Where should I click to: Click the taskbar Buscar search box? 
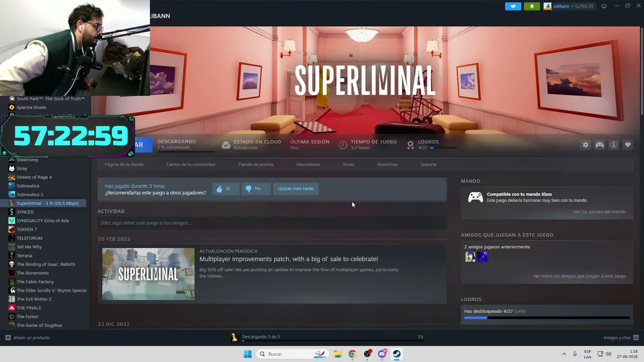click(293, 354)
